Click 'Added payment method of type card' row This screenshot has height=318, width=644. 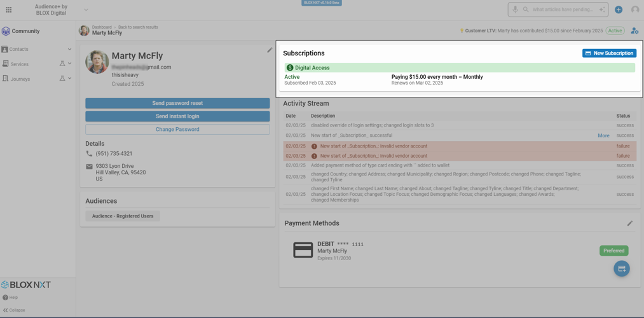460,165
